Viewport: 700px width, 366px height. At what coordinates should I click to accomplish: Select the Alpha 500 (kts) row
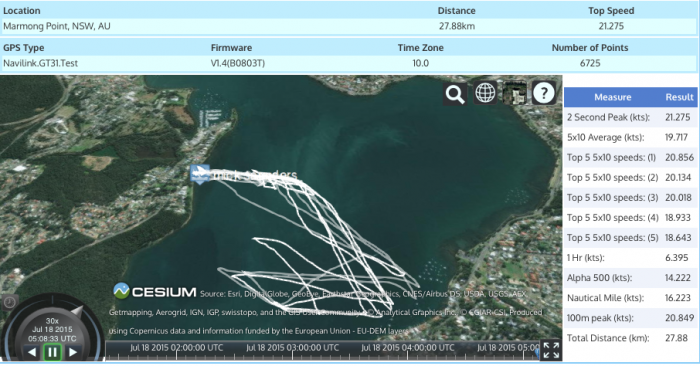click(630, 278)
